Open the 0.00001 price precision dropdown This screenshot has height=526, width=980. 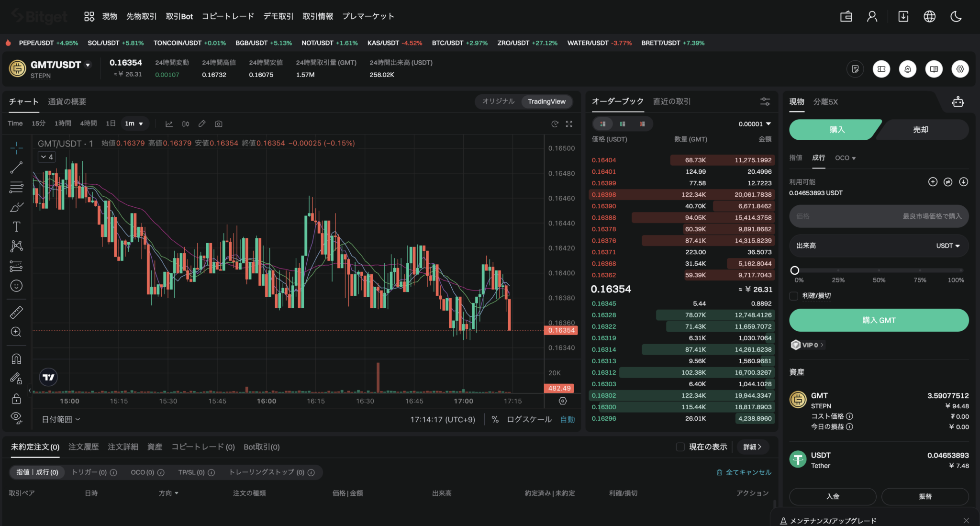pos(755,124)
